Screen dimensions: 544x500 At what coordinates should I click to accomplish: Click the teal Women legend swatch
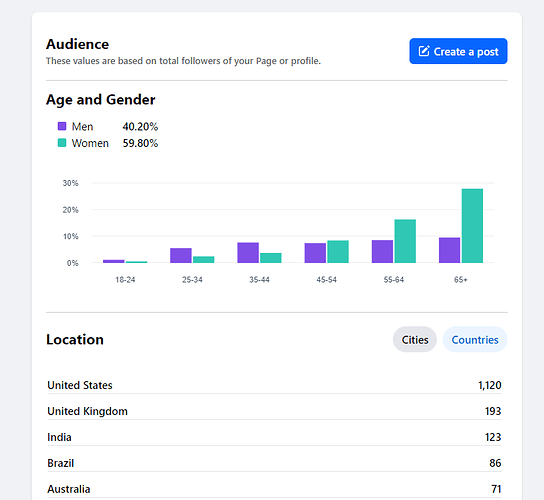coord(62,143)
